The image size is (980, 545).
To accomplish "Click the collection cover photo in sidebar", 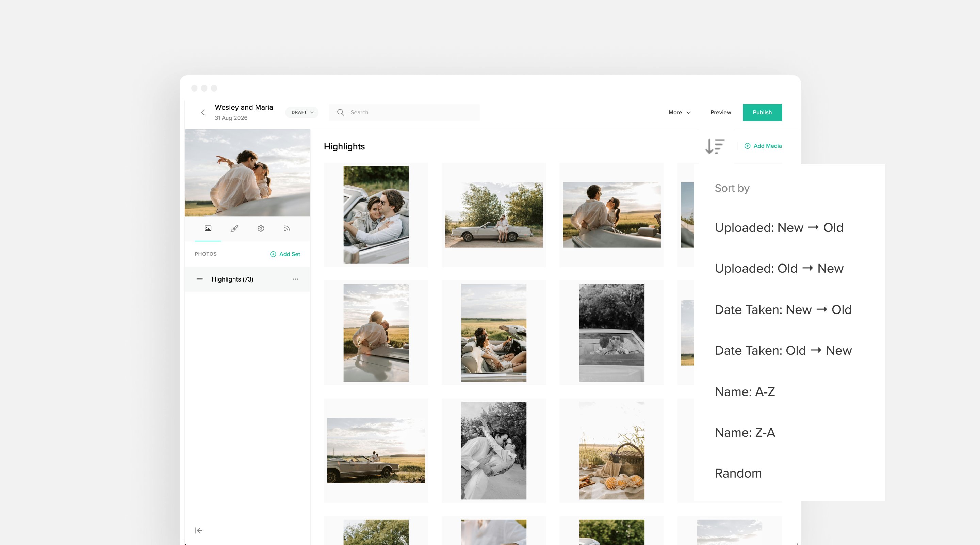I will (x=247, y=172).
